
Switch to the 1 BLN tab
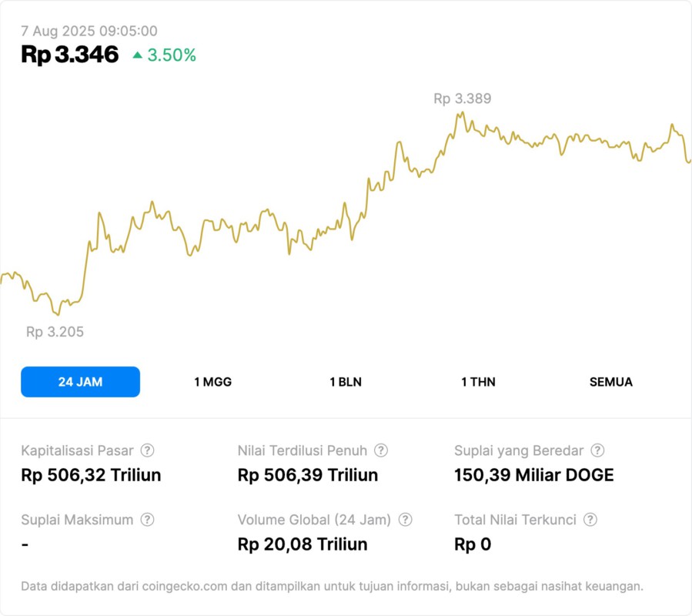(x=346, y=382)
